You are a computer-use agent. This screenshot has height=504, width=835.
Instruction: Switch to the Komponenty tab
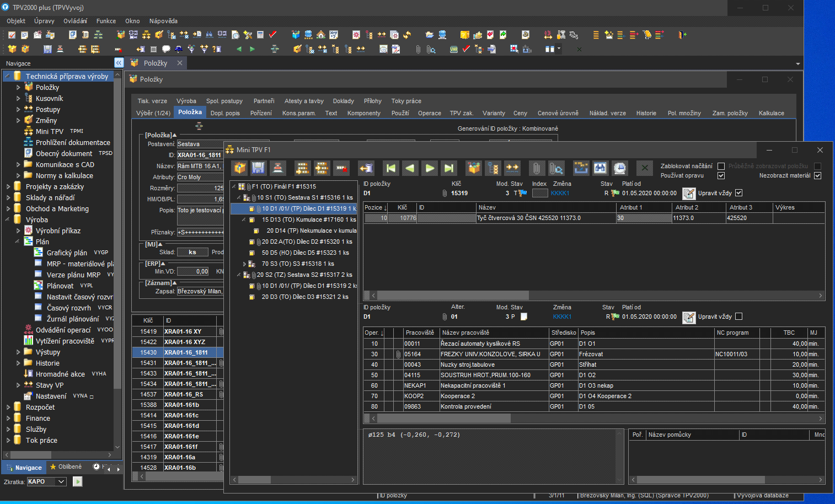point(363,113)
